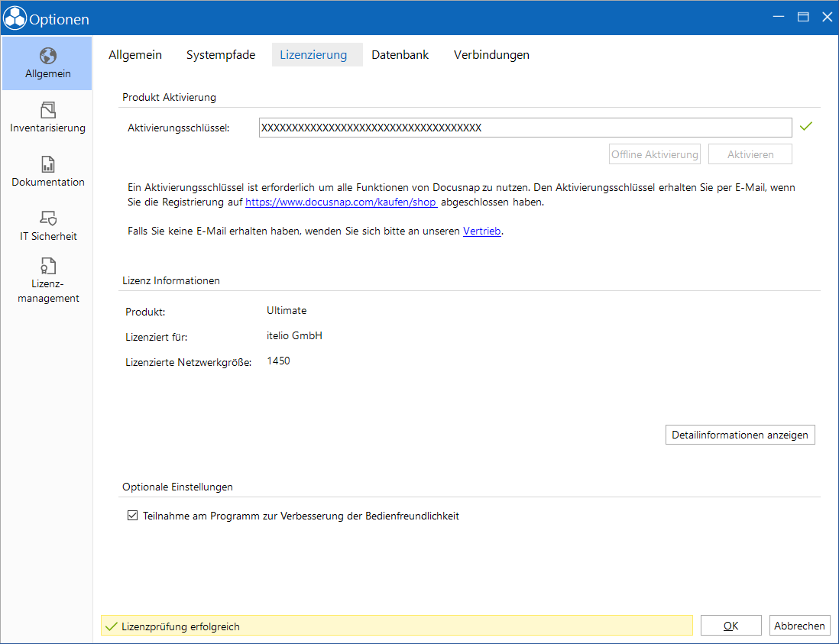Screen dimensions: 839x644
Task: Open the Verbindungen tab
Action: pos(491,54)
